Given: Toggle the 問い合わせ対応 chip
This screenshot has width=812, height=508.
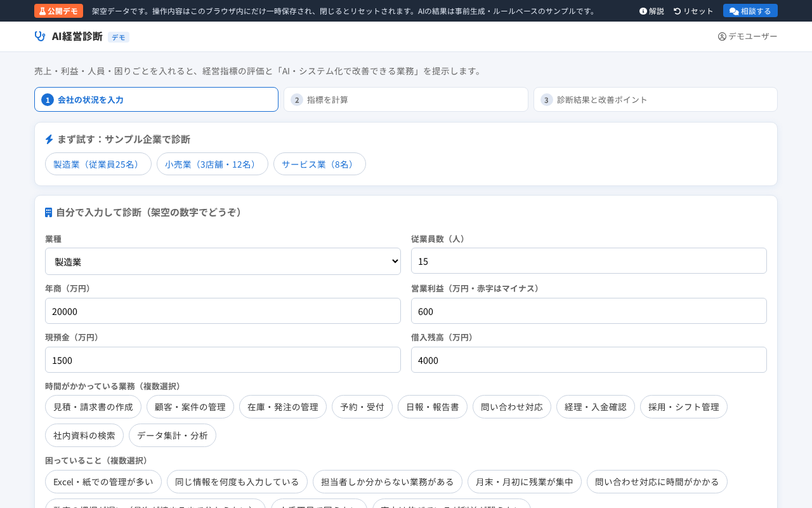Looking at the screenshot, I should click(x=512, y=407).
